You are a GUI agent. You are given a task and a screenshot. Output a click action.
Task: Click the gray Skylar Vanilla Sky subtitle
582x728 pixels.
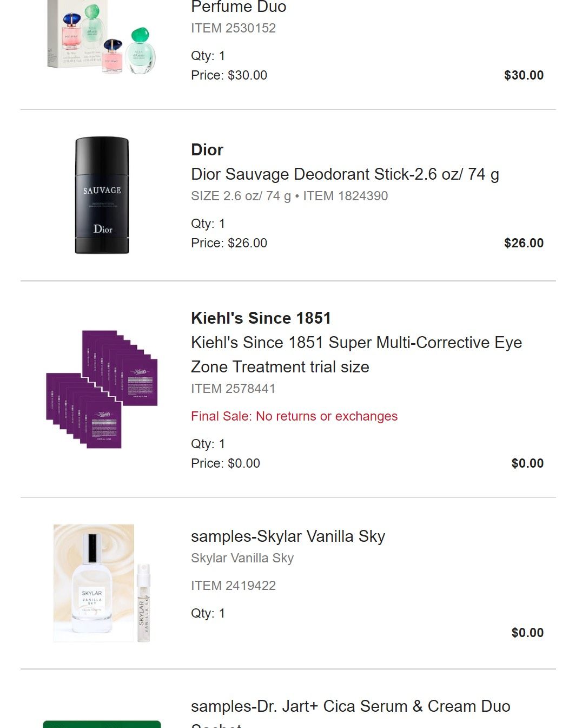coord(242,558)
